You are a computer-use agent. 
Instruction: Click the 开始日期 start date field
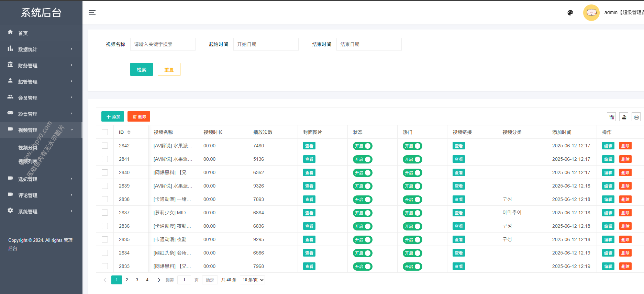click(266, 44)
